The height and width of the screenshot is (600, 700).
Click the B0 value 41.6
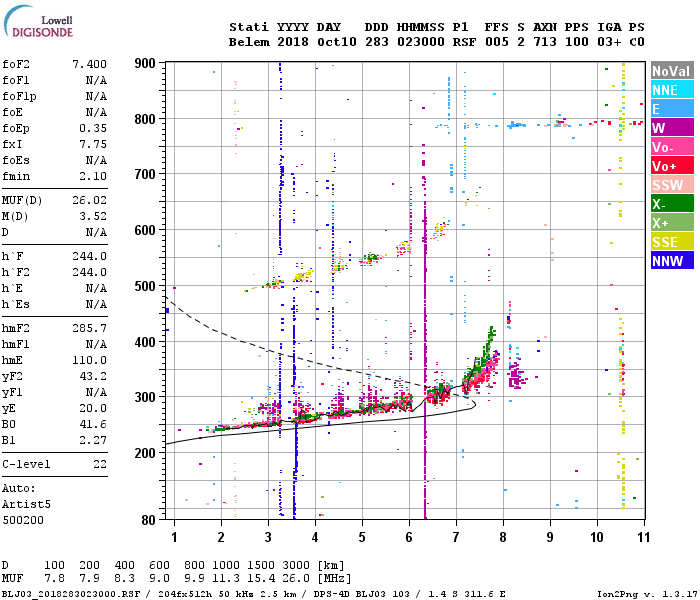[x=93, y=425]
